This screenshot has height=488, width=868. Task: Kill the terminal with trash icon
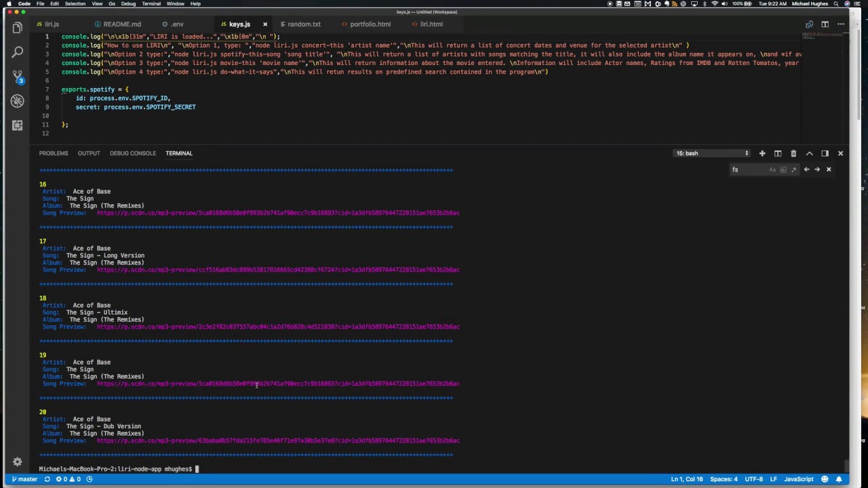point(793,153)
